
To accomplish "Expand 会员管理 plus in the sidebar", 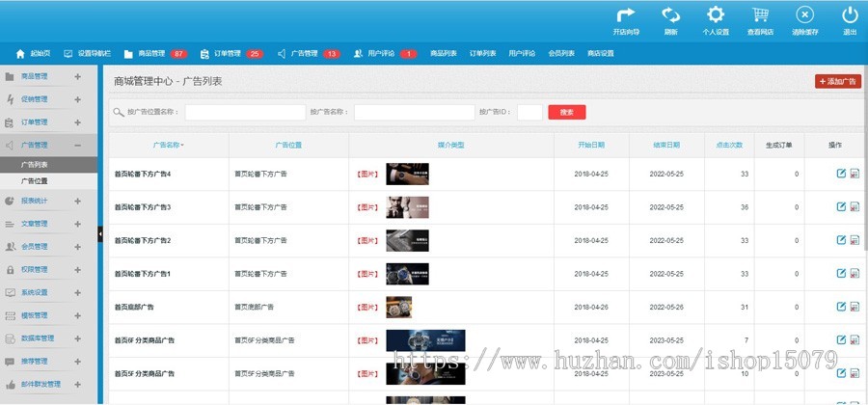I will coord(77,247).
